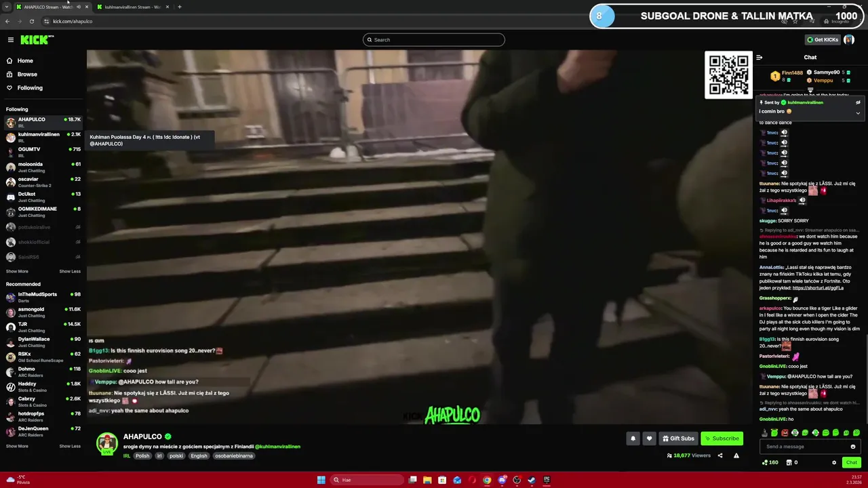Collapse the chat panel
Viewport: 868px width, 488px height.
[x=759, y=58]
